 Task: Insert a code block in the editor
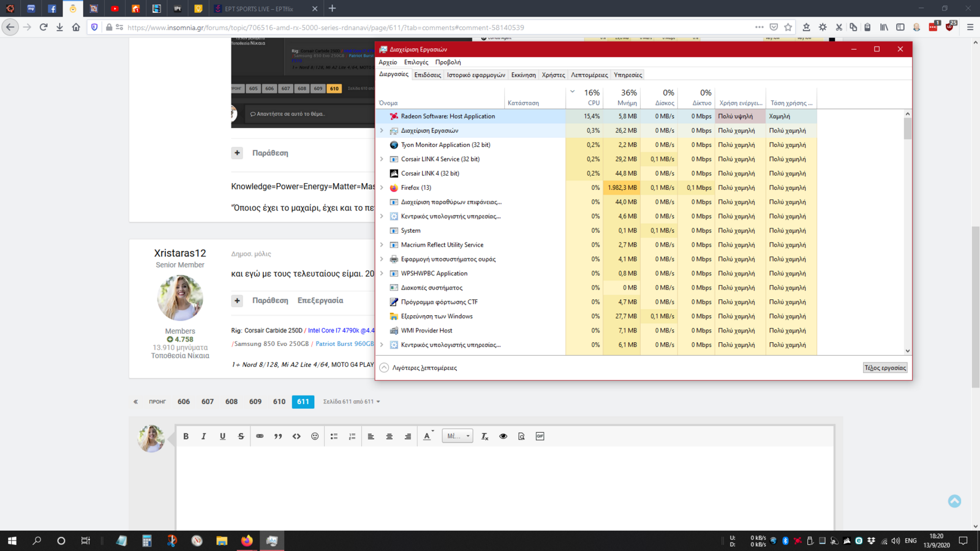pyautogui.click(x=296, y=437)
